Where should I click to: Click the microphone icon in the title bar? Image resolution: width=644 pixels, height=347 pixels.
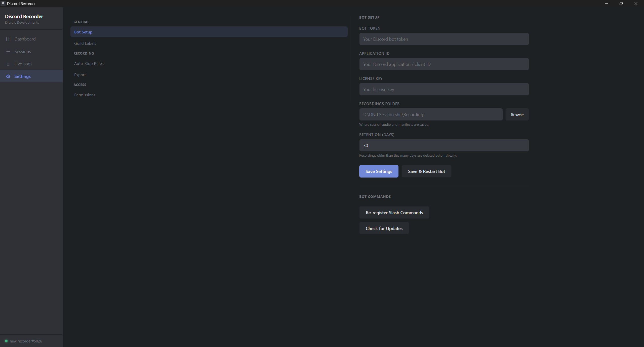(3, 4)
